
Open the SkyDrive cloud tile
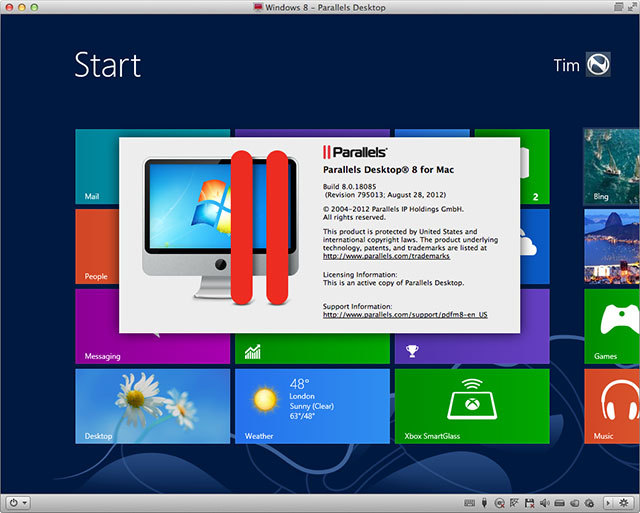535,247
